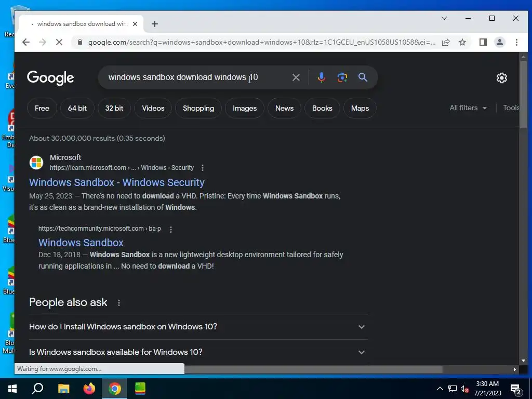Screen dimensions: 532x399
Task: Open the taskbar clock and date
Action: click(487, 389)
